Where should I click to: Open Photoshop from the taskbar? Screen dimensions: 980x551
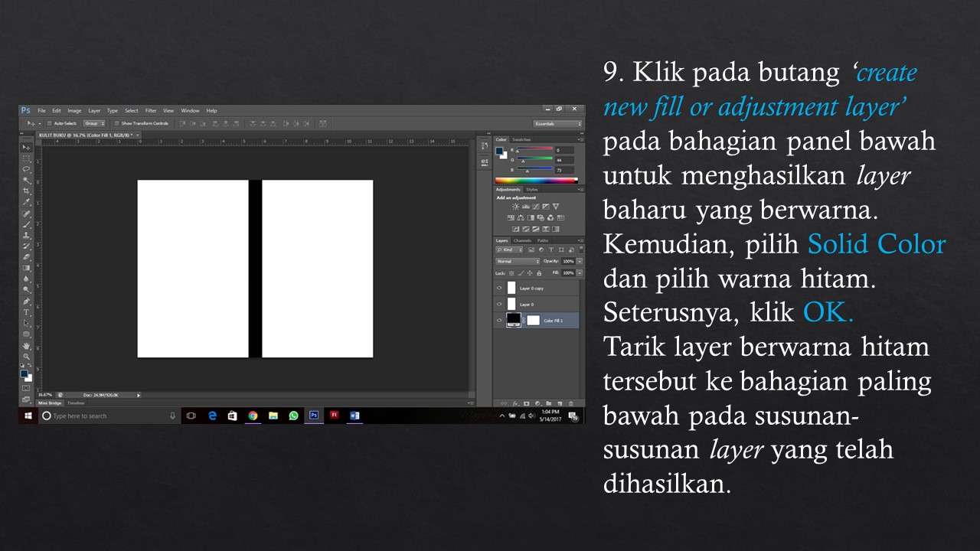(313, 416)
